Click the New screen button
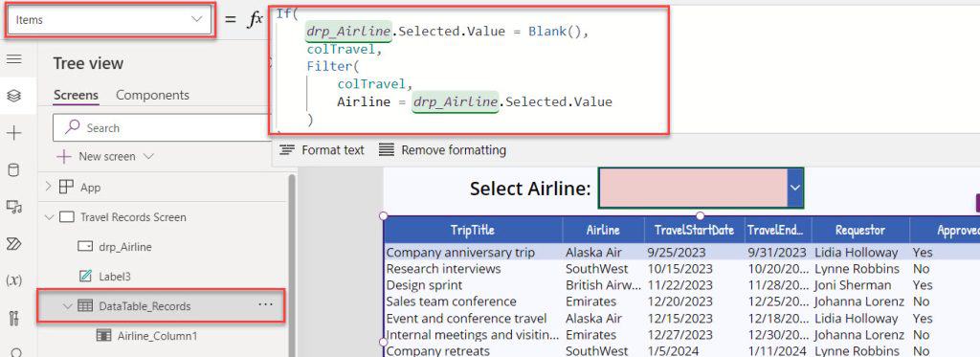 (x=105, y=156)
